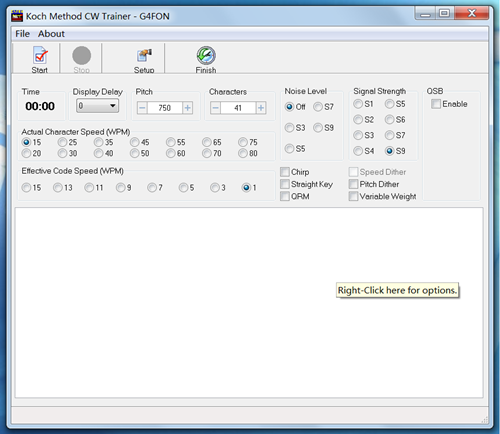Click the Finish toolbar icon

point(206,55)
